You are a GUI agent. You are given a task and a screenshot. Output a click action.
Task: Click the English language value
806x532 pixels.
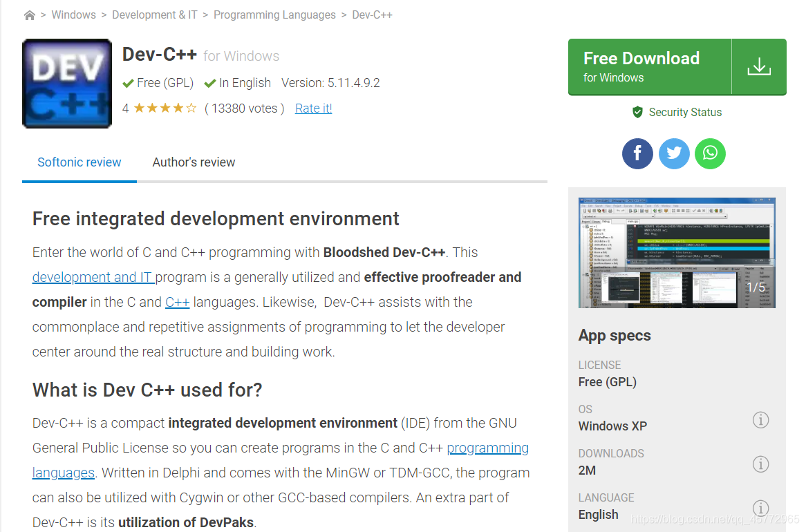click(599, 515)
